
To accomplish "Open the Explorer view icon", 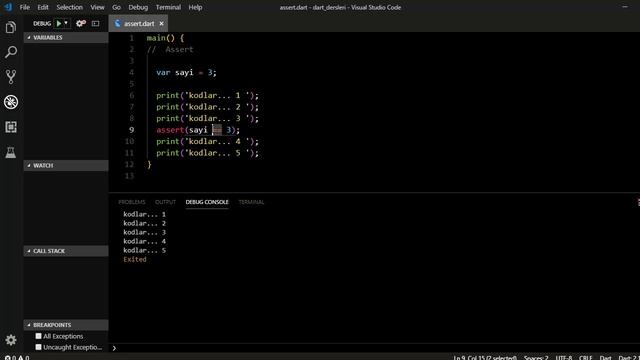I will pos(11,27).
